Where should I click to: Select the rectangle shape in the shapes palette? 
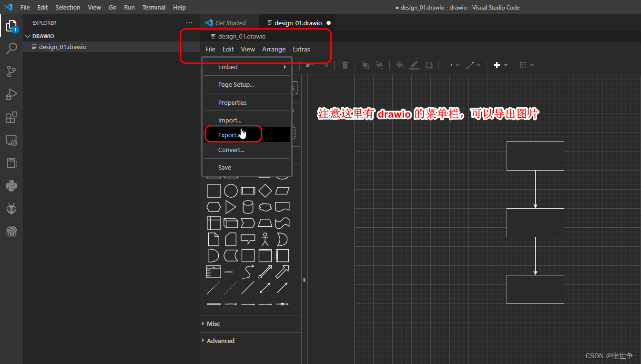[x=214, y=191]
